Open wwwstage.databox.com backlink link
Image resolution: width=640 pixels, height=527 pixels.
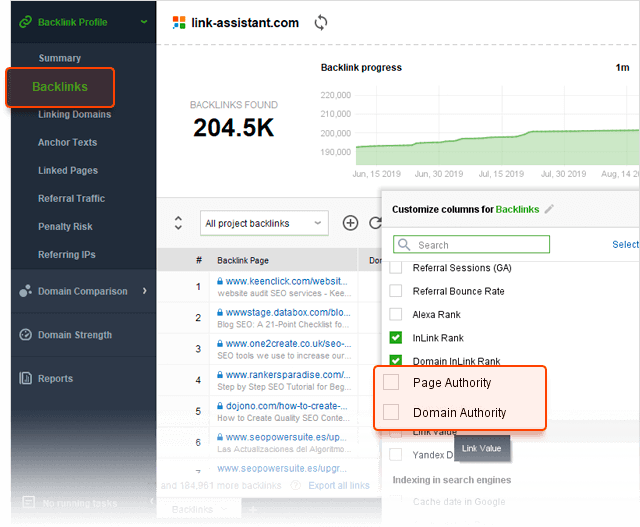(288, 312)
